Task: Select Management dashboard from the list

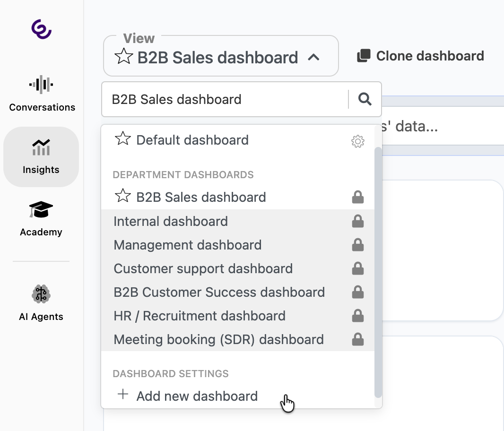Action: click(x=188, y=245)
